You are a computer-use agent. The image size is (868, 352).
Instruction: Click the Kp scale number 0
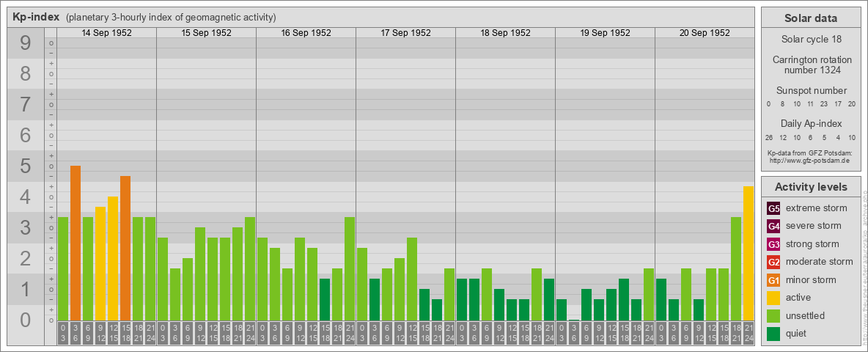tap(26, 320)
